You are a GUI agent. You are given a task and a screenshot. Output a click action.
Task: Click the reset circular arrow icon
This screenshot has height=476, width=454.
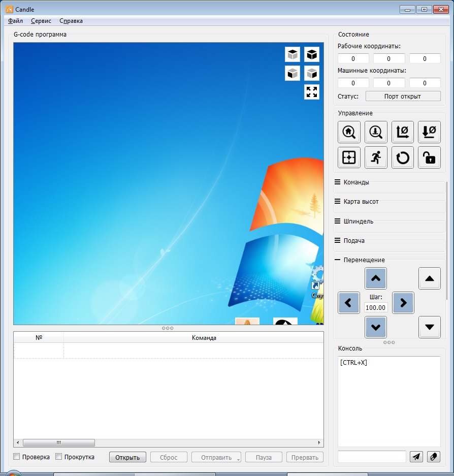[402, 157]
